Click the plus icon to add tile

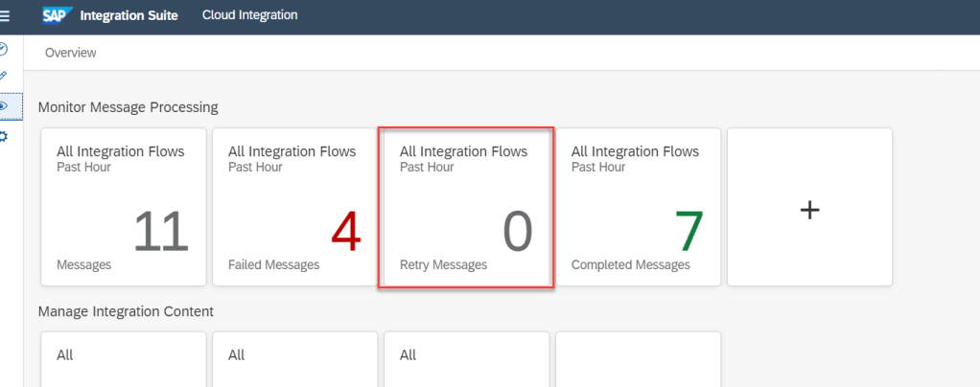[809, 208]
